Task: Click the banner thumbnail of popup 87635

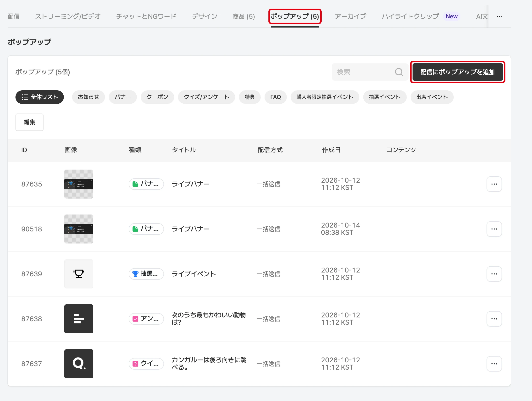Action: [79, 184]
